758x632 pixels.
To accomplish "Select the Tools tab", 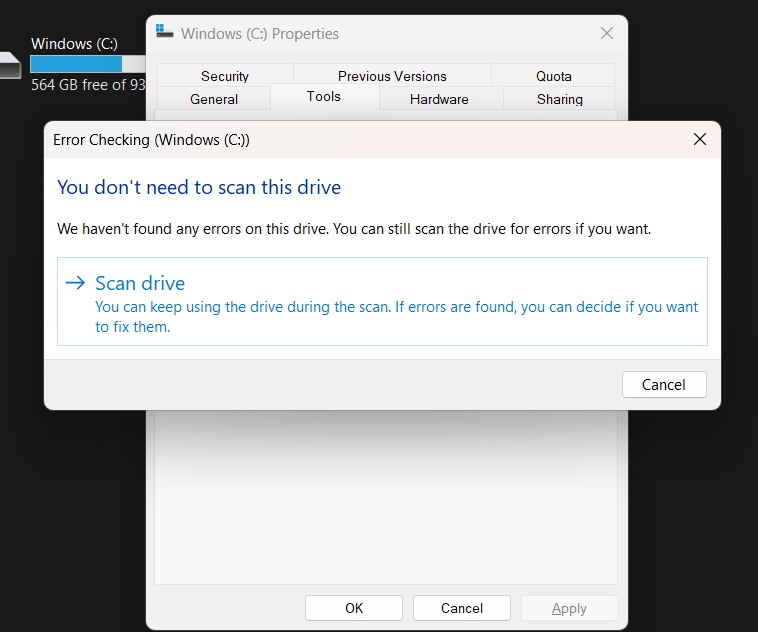I will [x=324, y=97].
